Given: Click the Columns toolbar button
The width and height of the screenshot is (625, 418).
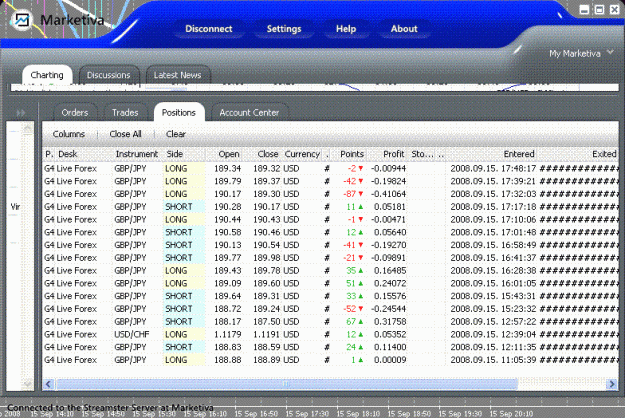Looking at the screenshot, I should 69,134.
